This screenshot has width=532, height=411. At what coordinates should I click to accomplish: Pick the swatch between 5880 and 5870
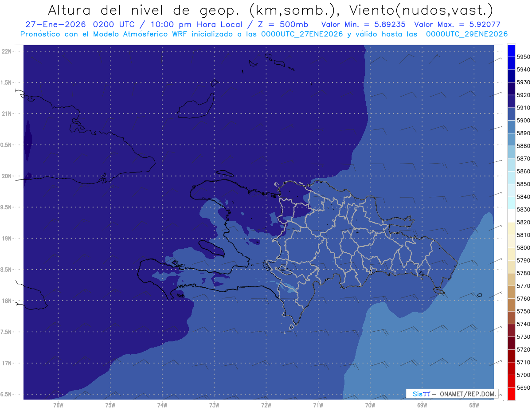pyautogui.click(x=511, y=153)
